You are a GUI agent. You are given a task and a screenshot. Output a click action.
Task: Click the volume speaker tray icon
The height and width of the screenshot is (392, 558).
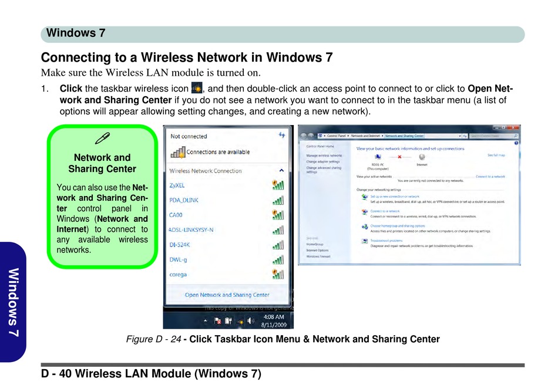(251, 321)
